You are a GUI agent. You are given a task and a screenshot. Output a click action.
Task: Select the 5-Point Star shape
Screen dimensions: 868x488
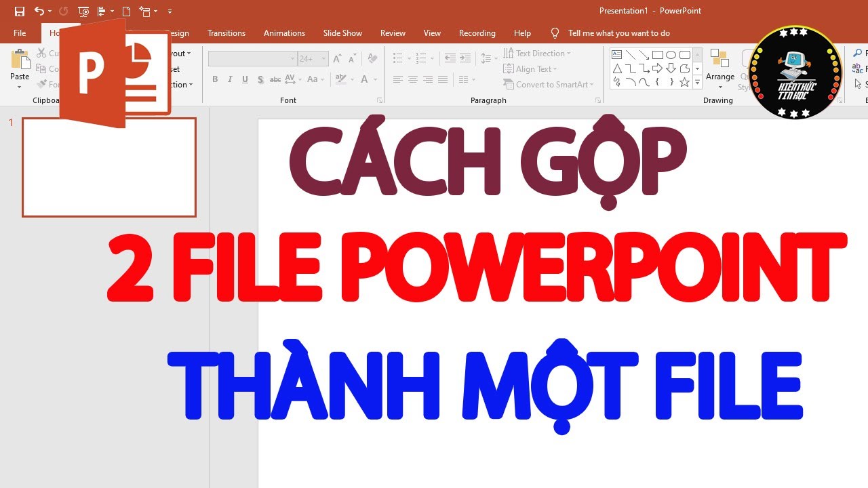click(684, 82)
